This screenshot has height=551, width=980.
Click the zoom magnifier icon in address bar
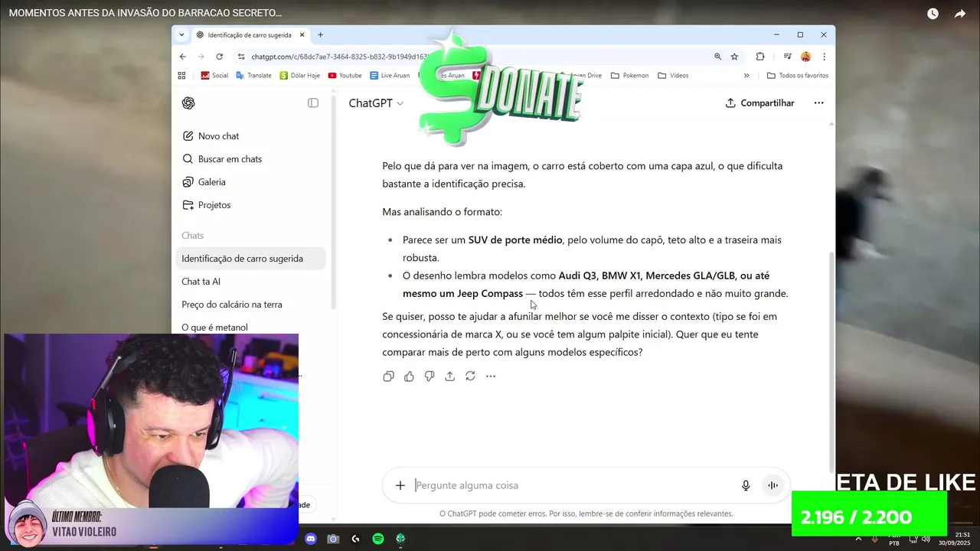(717, 57)
